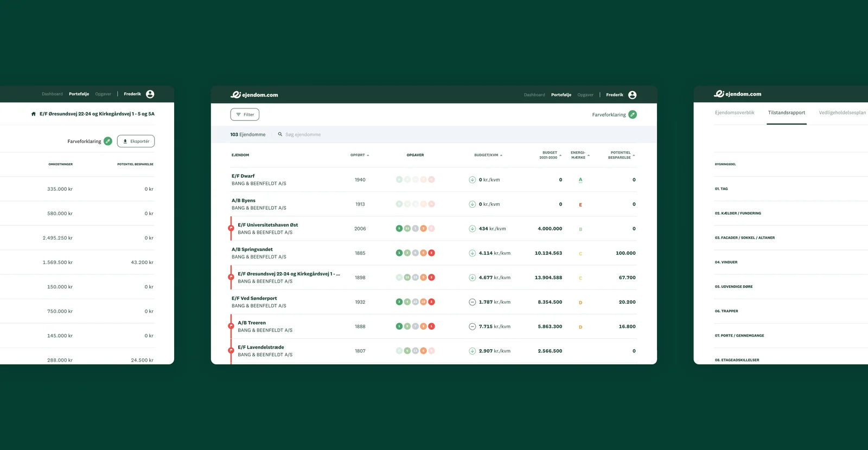The image size is (868, 450).
Task: Click the down-arrow budget icon for E/F Dwarf
Action: [473, 179]
